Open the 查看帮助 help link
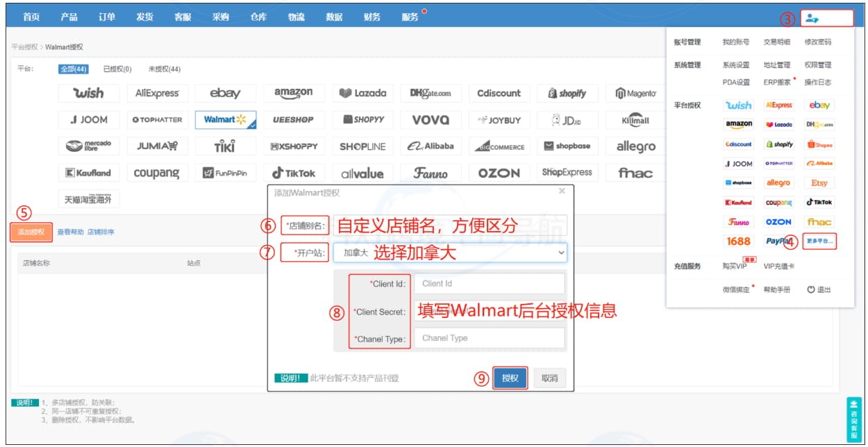 [x=69, y=232]
